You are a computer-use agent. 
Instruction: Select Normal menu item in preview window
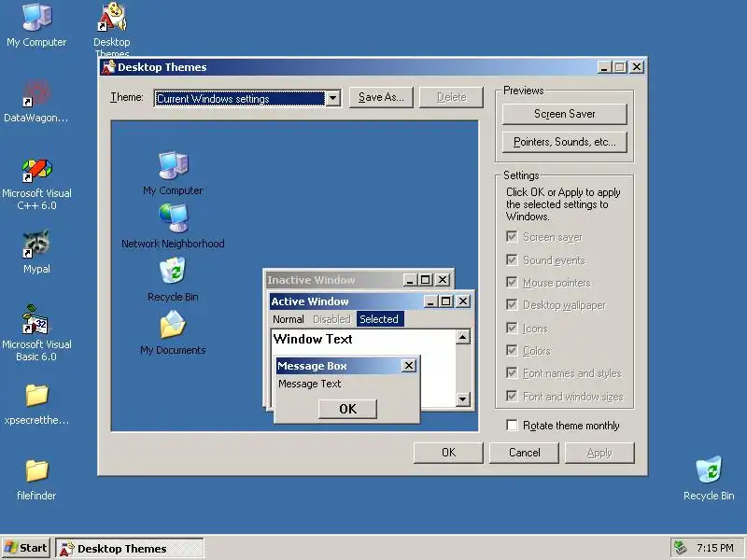coord(289,319)
